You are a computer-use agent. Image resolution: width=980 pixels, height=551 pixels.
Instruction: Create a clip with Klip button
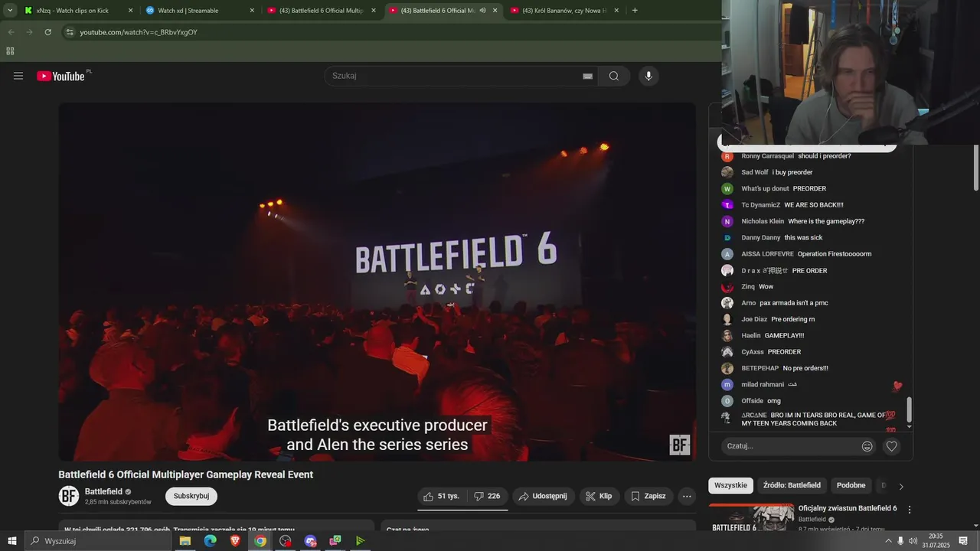(599, 496)
